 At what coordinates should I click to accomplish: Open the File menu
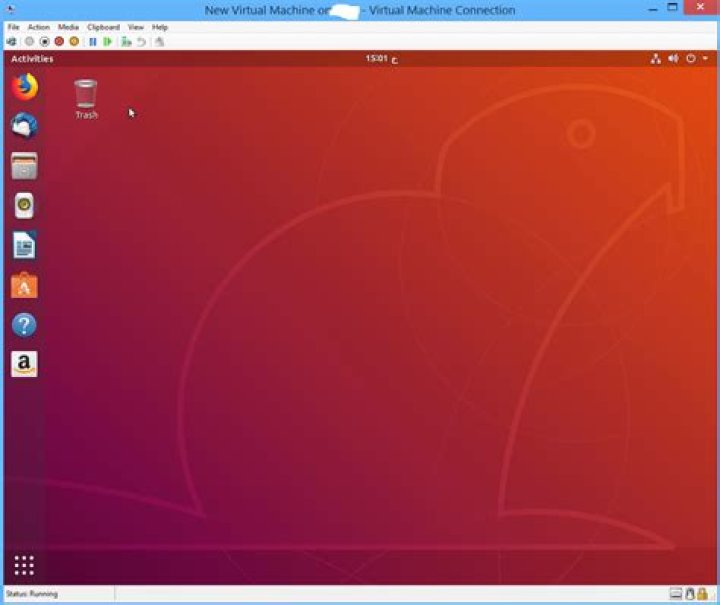pos(13,27)
